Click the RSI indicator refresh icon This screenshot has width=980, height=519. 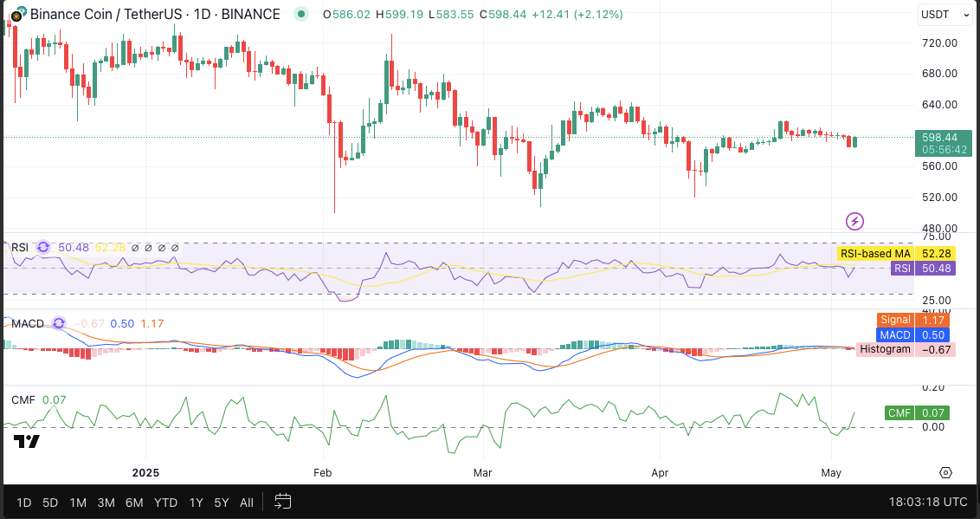(x=43, y=248)
